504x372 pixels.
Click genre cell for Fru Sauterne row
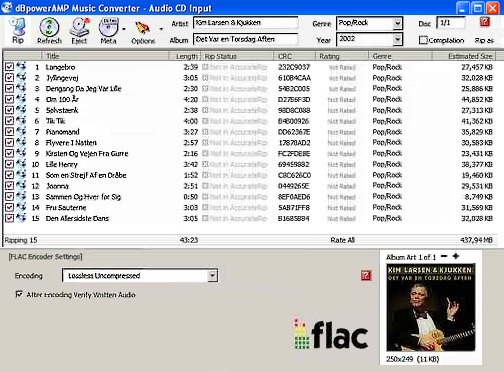[387, 207]
